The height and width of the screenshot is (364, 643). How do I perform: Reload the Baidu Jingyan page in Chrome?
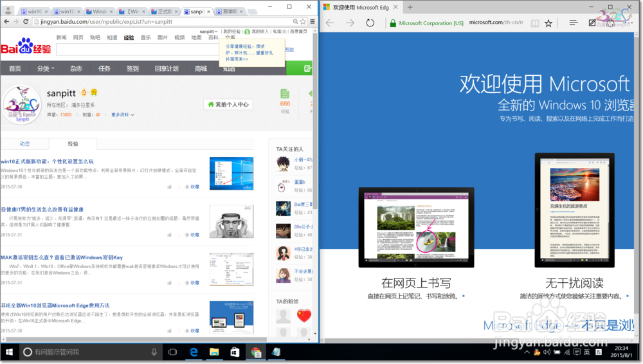[26, 21]
